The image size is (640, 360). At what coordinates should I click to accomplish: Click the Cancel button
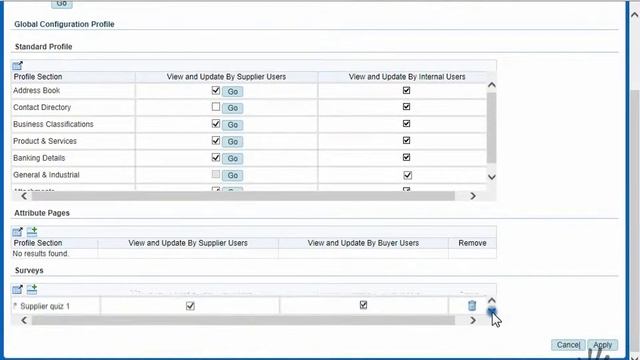pyautogui.click(x=568, y=345)
